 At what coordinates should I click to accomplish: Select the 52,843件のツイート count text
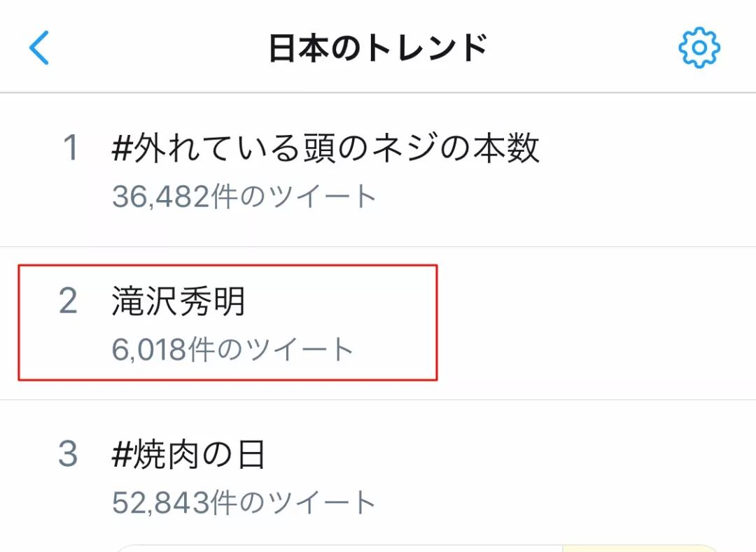[244, 502]
